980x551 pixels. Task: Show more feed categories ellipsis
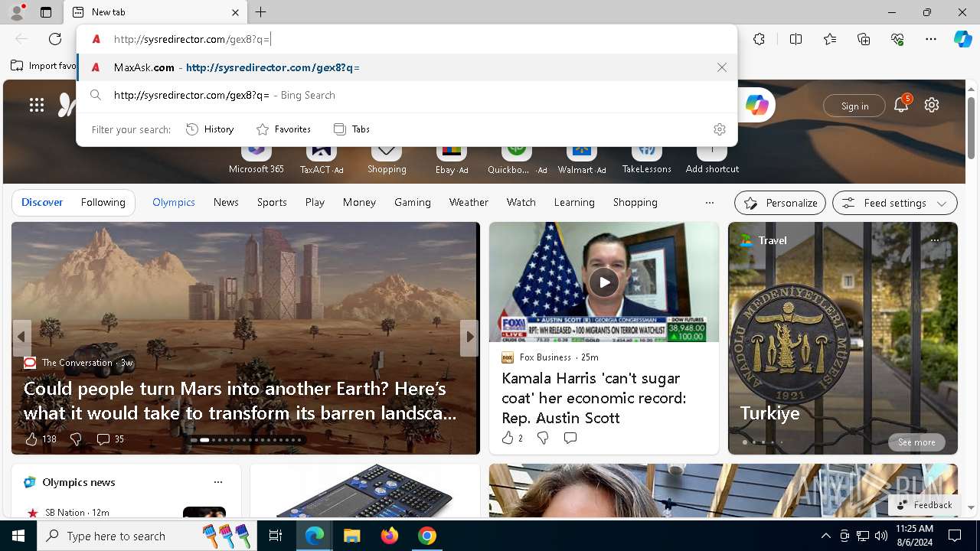click(710, 203)
